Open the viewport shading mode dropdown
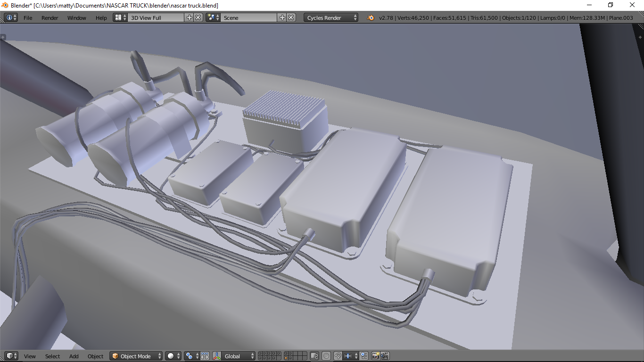This screenshot has height=362, width=644. [x=173, y=356]
